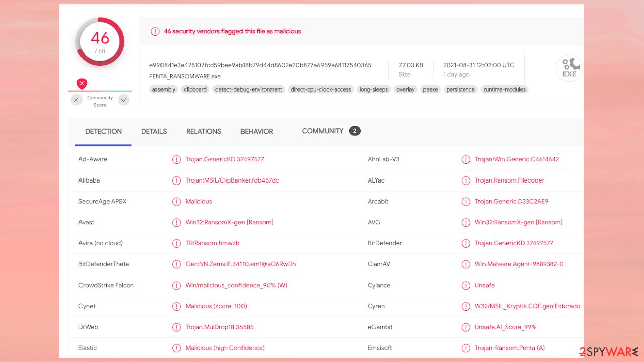Click the warning icon in the Alibaba row
644x362 pixels.
176,180
